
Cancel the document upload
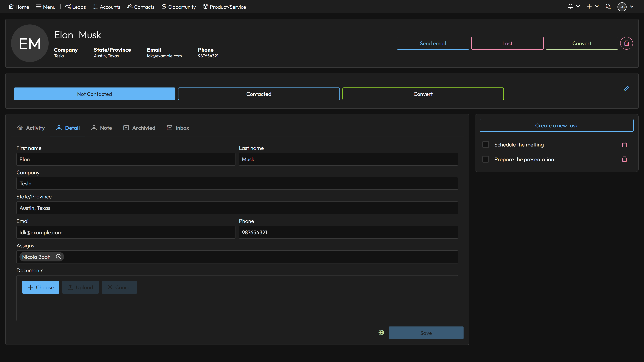[x=119, y=287]
